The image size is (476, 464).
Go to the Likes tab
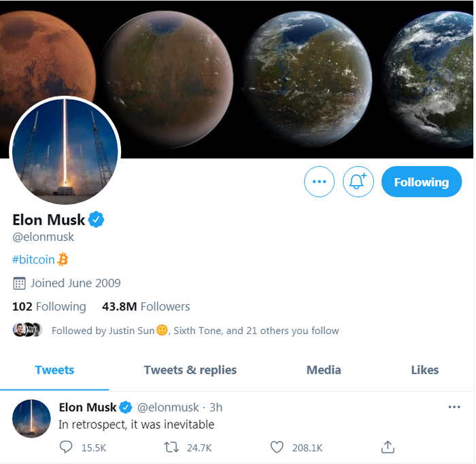pyautogui.click(x=425, y=370)
